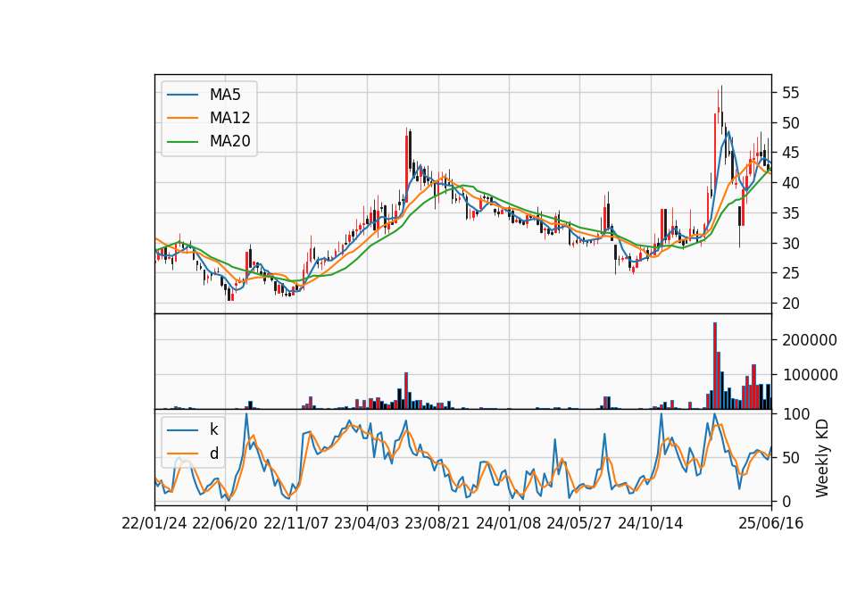The width and height of the screenshot is (857, 616).
Task: Click the 23/08/21 date axis label
Action: click(437, 523)
